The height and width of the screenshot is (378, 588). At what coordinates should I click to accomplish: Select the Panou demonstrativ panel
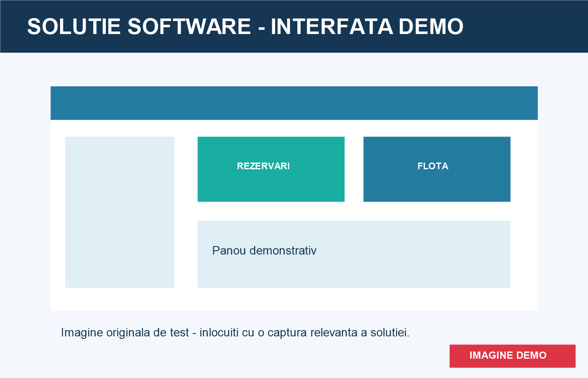(x=354, y=254)
